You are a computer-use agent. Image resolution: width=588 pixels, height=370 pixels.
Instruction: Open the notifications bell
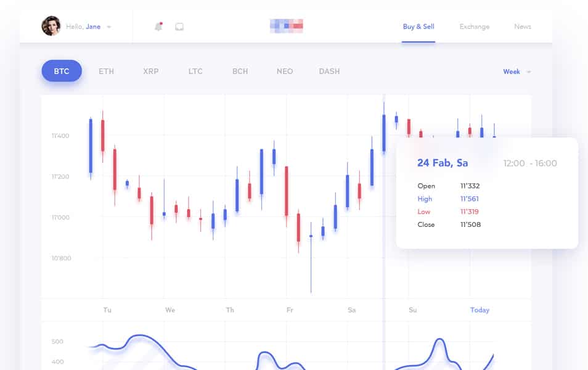pos(159,26)
